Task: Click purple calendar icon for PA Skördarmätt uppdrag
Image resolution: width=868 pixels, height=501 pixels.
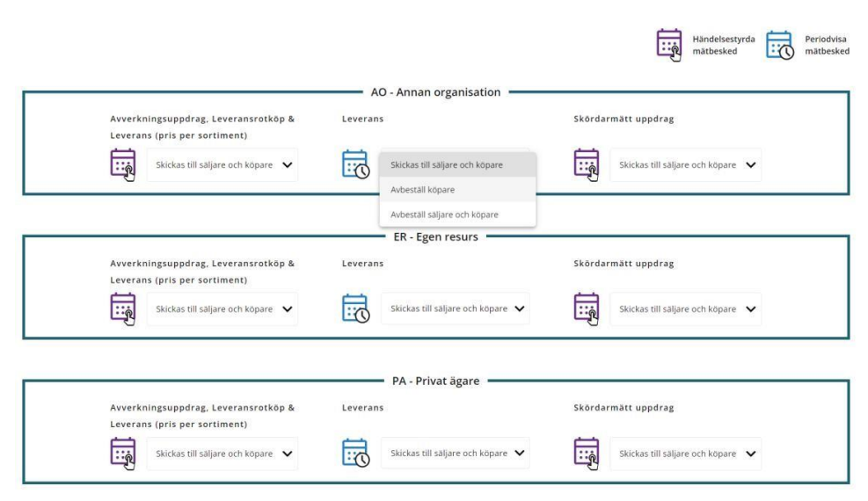Action: [587, 453]
